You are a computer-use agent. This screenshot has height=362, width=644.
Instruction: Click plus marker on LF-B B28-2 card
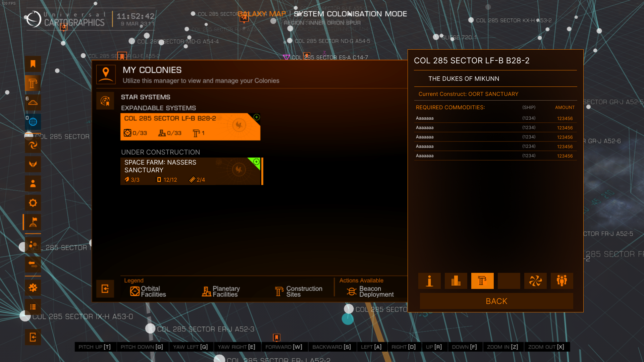257,117
